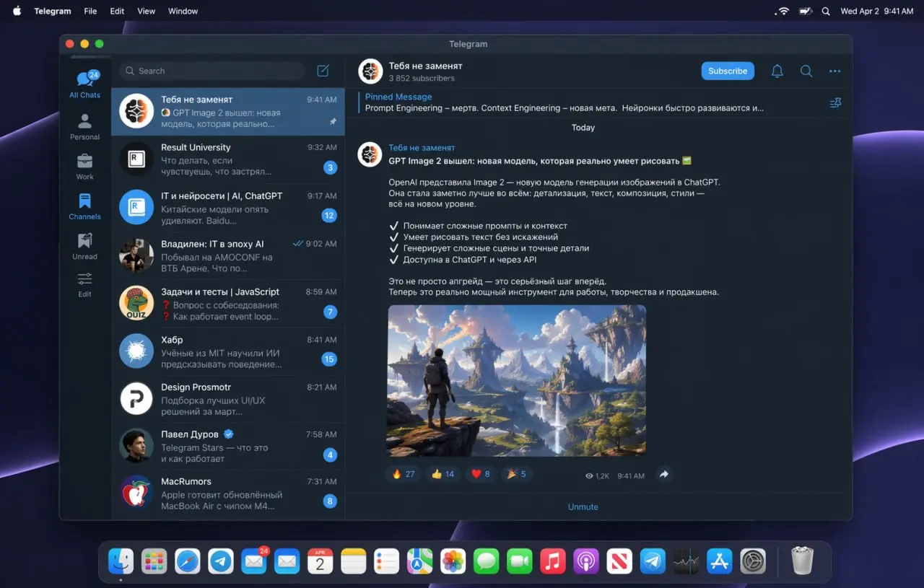Open Calendar in the Dock

[321, 561]
